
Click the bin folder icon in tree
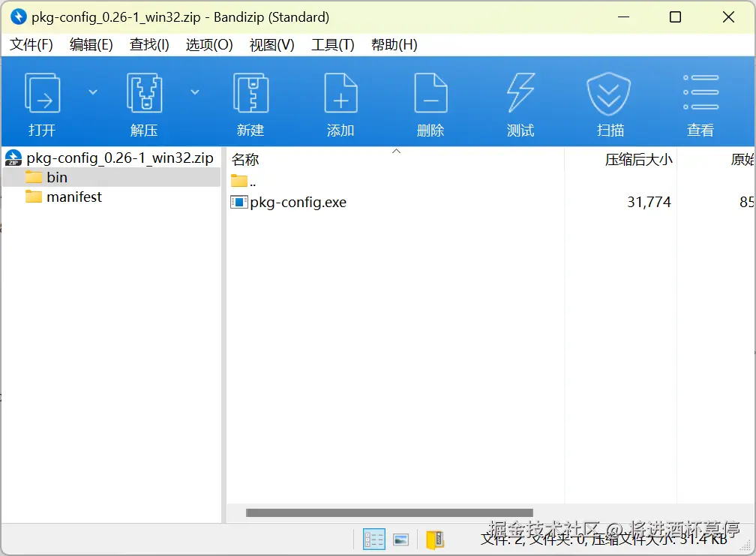(x=33, y=177)
